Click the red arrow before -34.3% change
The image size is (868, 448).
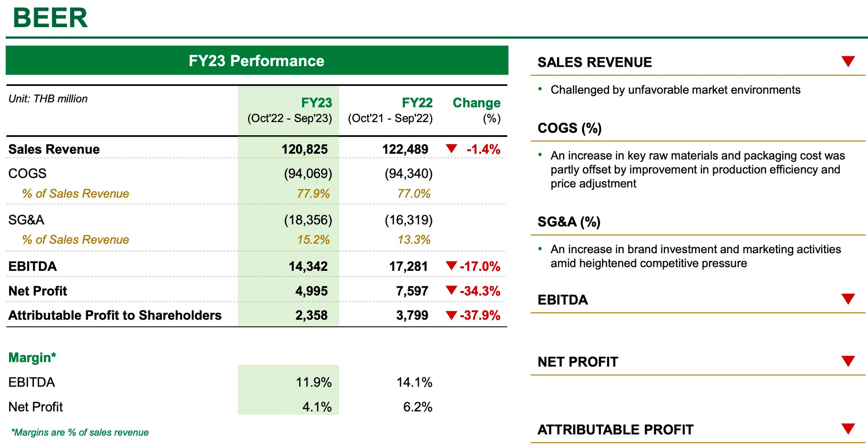tap(451, 290)
